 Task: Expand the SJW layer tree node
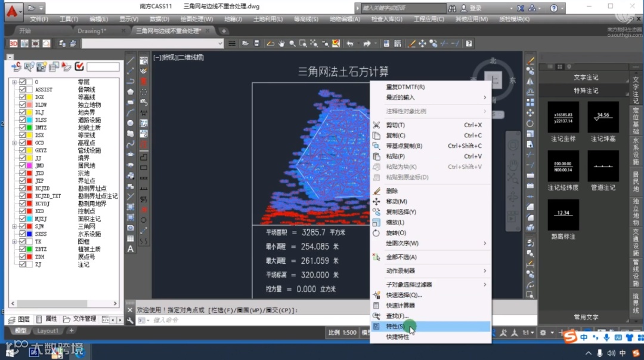point(14,226)
